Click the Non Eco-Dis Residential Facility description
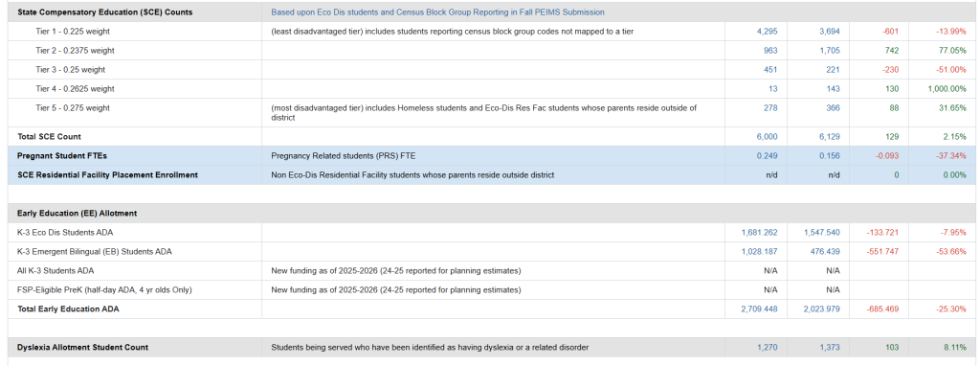Image resolution: width=980 pixels, height=366 pixels. (x=412, y=175)
